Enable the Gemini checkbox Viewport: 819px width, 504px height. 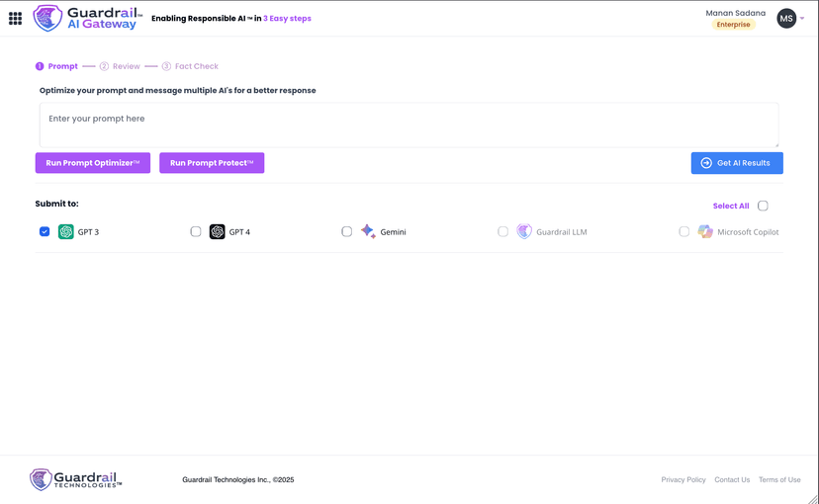point(347,231)
